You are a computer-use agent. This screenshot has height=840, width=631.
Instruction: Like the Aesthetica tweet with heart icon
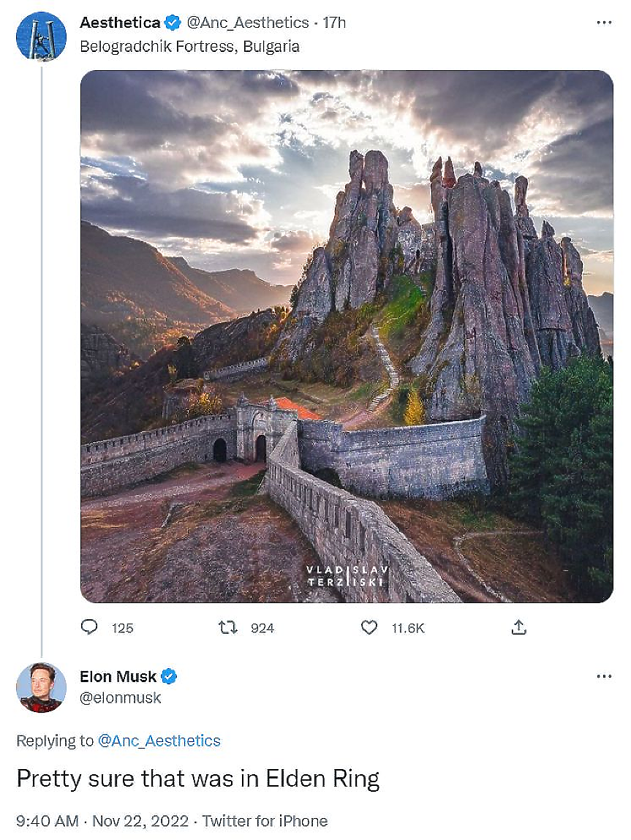click(x=370, y=627)
